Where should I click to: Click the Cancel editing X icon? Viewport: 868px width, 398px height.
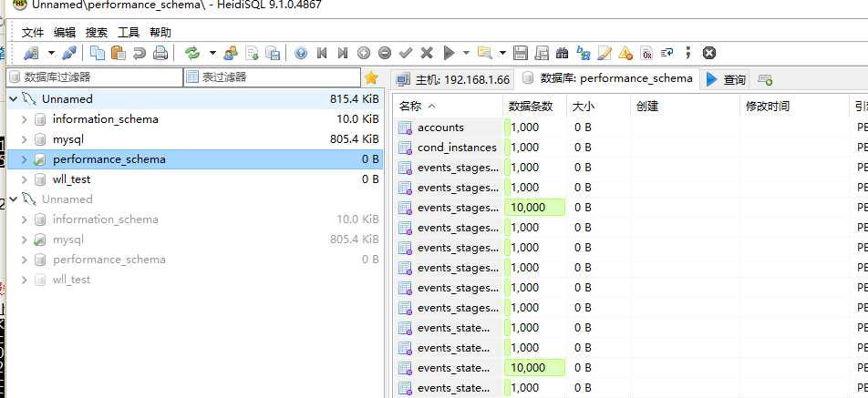coord(427,53)
